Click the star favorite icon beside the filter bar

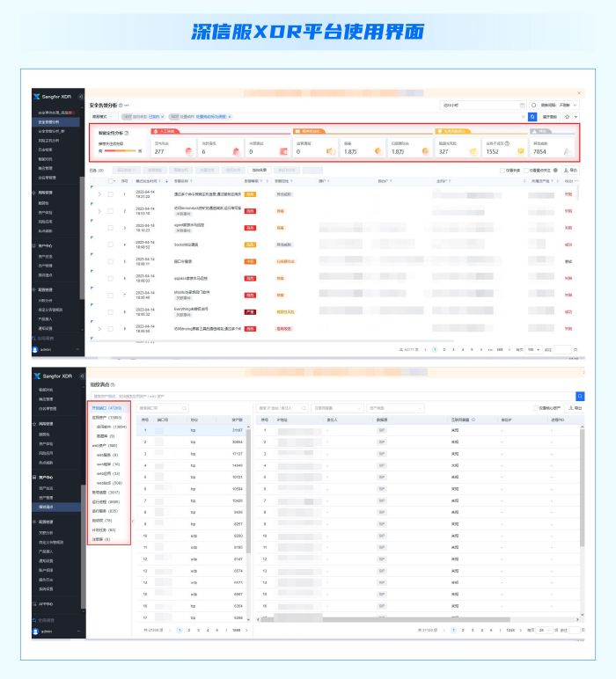coord(568,116)
